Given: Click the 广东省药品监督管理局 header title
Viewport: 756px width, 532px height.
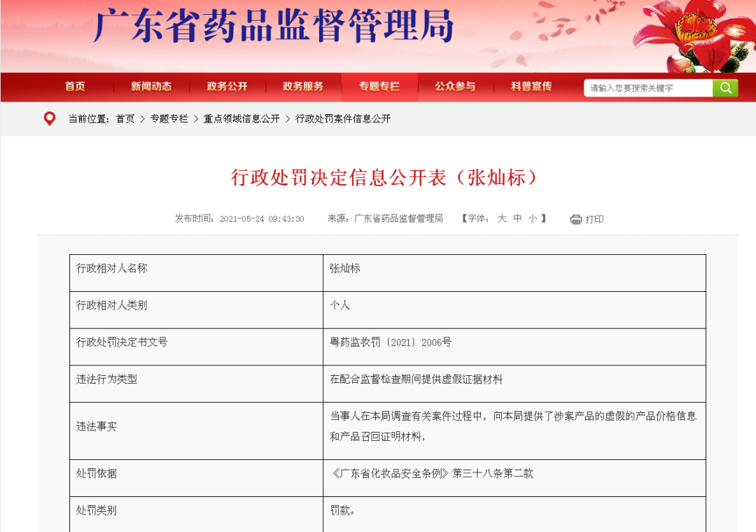Looking at the screenshot, I should 274,28.
